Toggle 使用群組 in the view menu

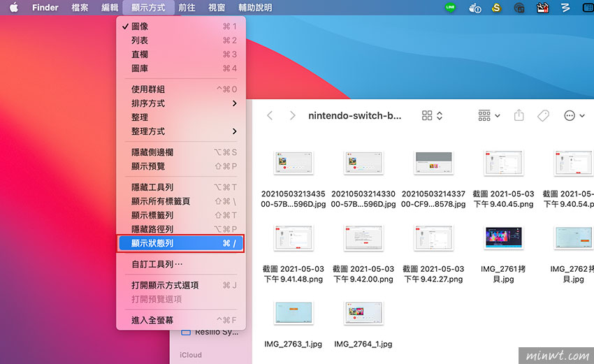tap(181, 89)
